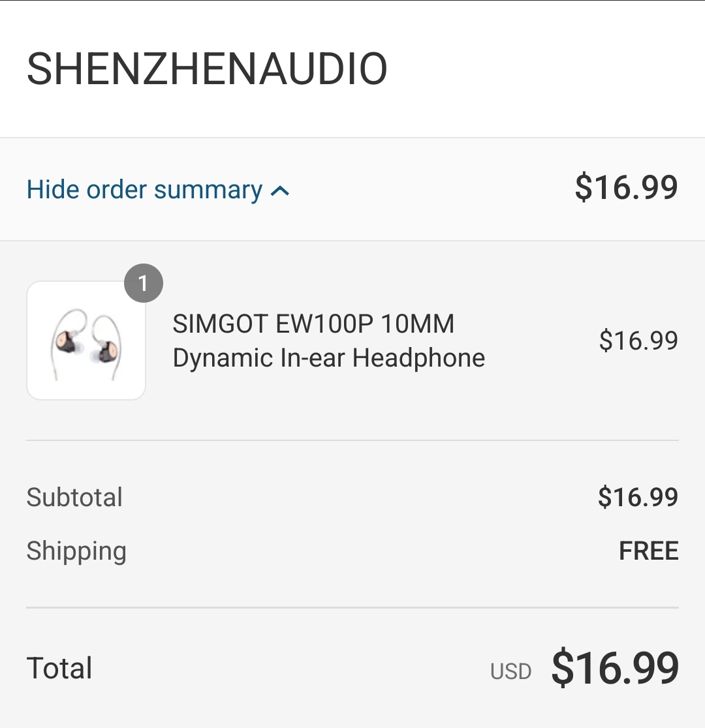Viewport: 705px width, 728px height.
Task: Select the Subtotal label
Action: pyautogui.click(x=74, y=497)
